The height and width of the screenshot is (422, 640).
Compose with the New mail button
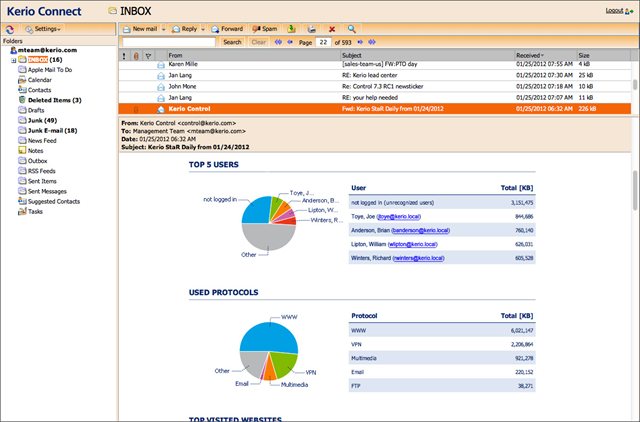(140, 29)
